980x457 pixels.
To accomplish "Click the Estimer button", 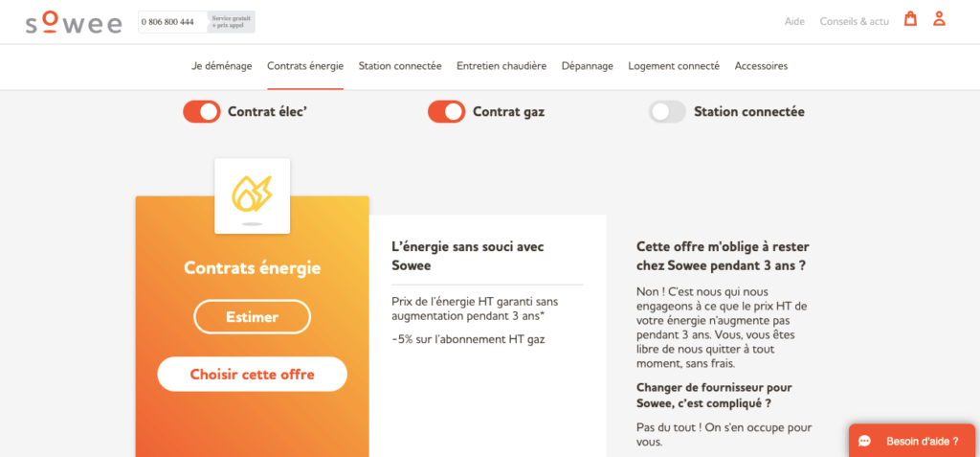I will [x=252, y=317].
